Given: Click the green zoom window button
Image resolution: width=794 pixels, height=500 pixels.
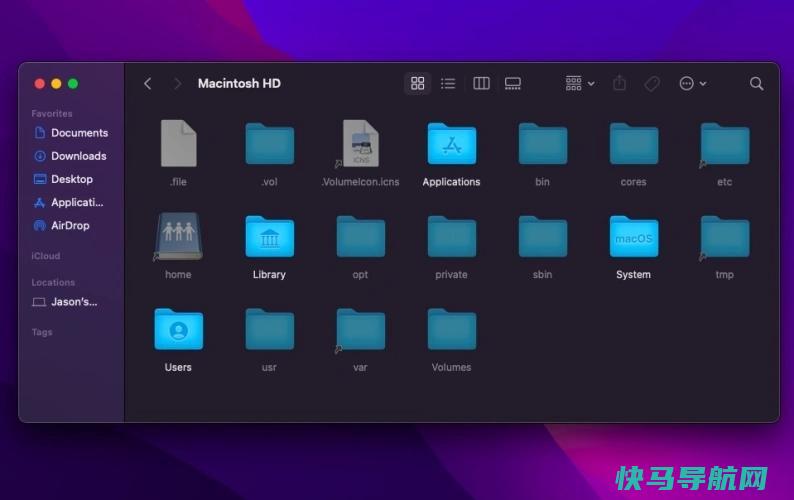Looking at the screenshot, I should 73,84.
